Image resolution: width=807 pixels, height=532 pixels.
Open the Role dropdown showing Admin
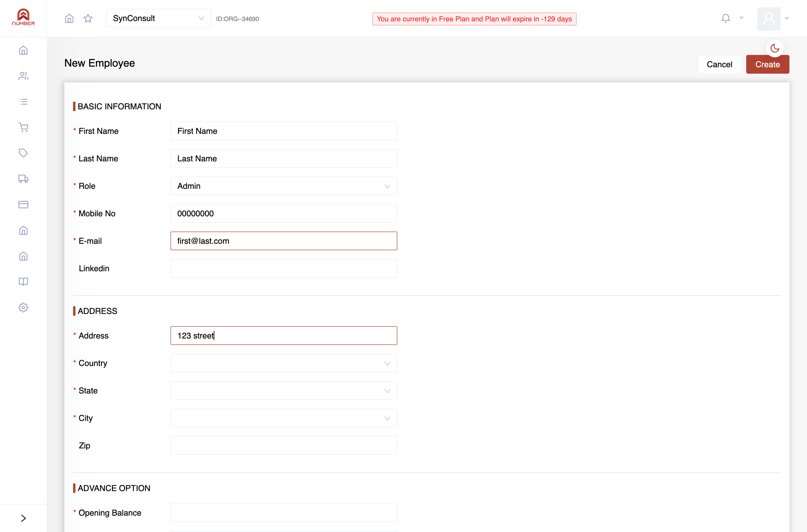click(x=284, y=186)
